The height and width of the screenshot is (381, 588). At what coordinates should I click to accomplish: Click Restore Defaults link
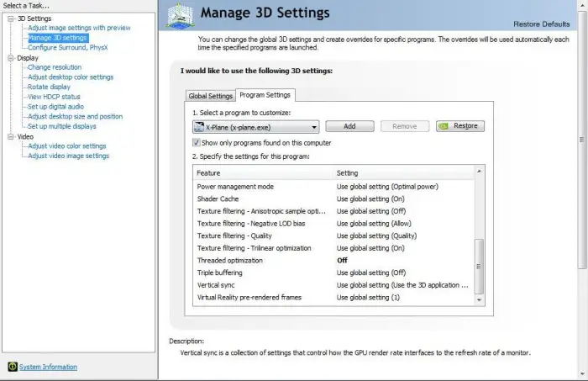(x=542, y=24)
